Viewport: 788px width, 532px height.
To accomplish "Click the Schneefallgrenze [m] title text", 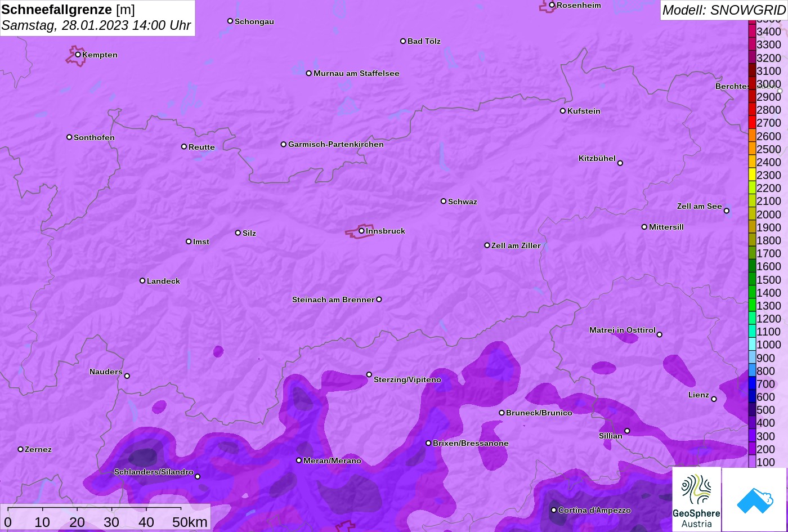I will pos(68,10).
